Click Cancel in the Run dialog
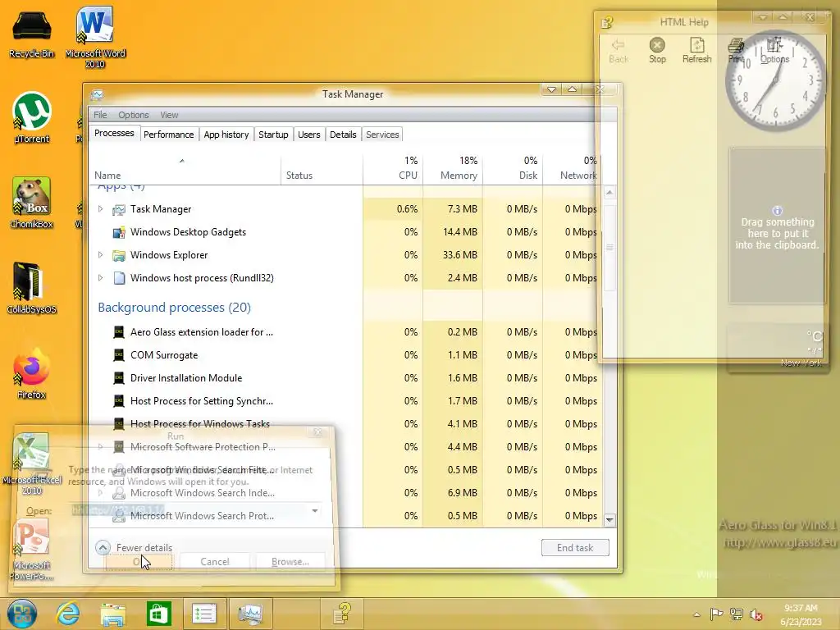Image resolution: width=840 pixels, height=630 pixels. 215,561
